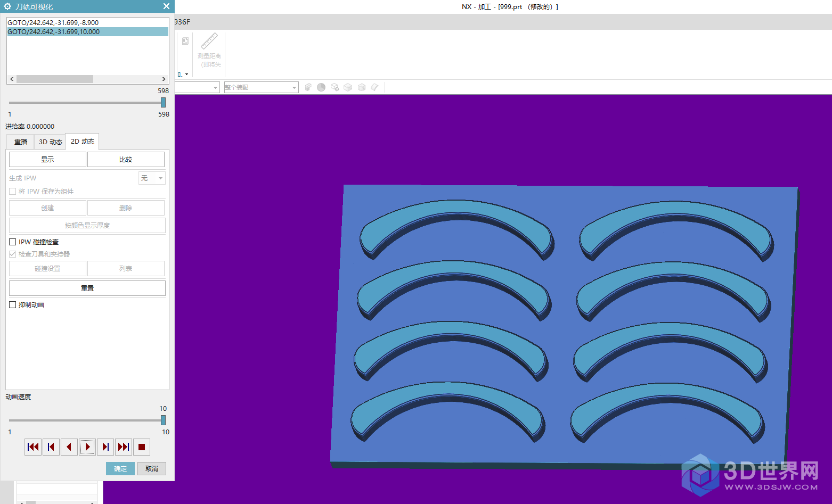Screen dimensions: 832x504
Task: Select GOTO line ending -8.900
Action: pyautogui.click(x=87, y=23)
